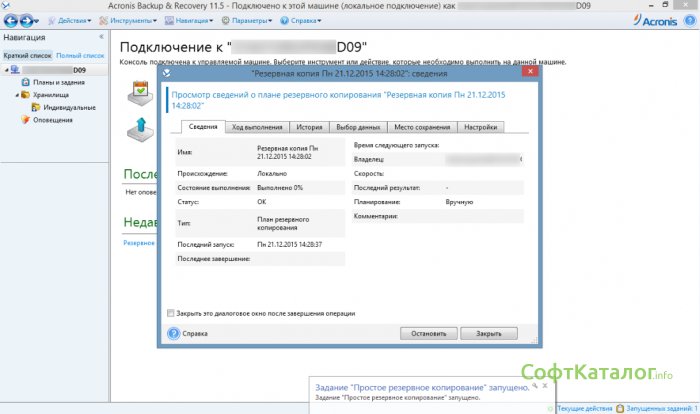700x414 pixels.
Task: Click the Закрыть button in dialog
Action: [489, 333]
